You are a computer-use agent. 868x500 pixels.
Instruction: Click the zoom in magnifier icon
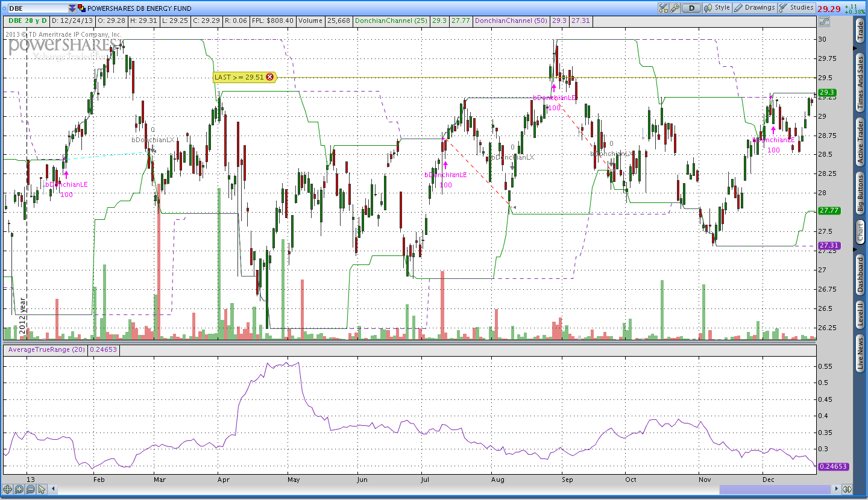click(x=19, y=489)
